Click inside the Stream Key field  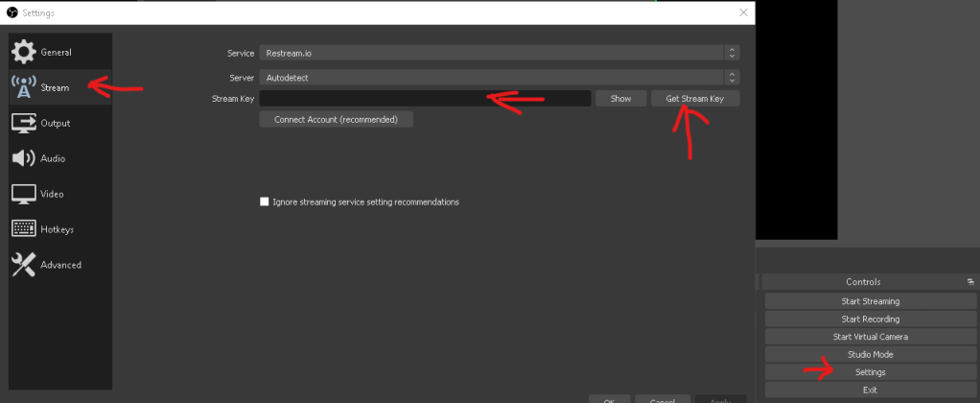pos(424,99)
